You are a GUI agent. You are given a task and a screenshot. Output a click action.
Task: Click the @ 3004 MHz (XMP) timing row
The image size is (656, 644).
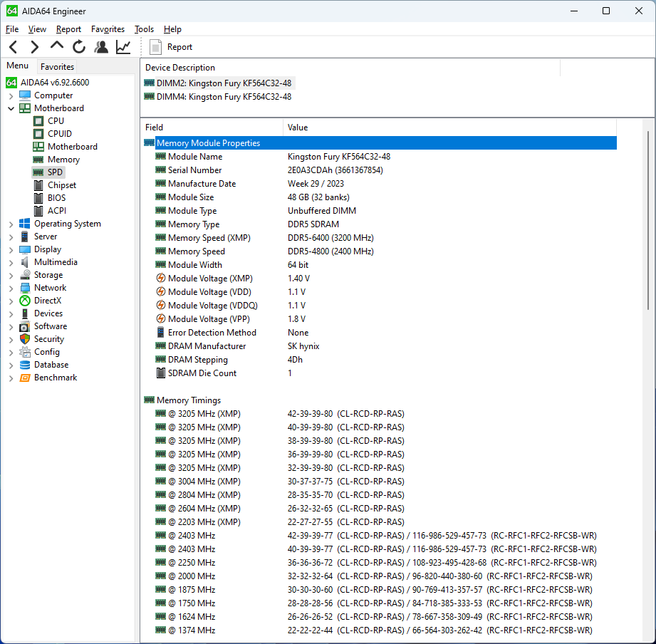380,482
